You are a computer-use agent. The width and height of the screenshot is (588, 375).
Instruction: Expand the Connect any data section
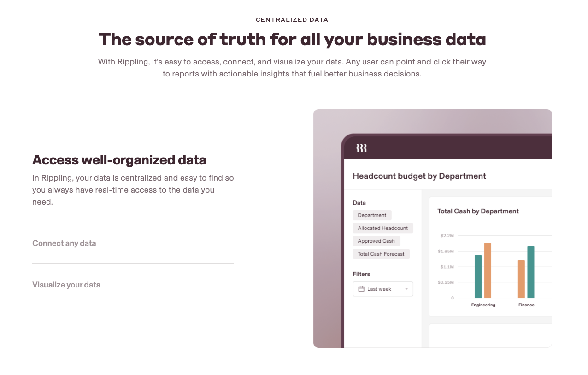point(64,243)
